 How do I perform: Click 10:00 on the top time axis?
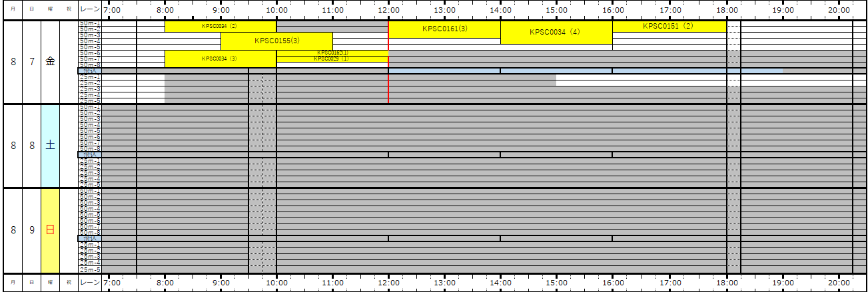point(276,10)
